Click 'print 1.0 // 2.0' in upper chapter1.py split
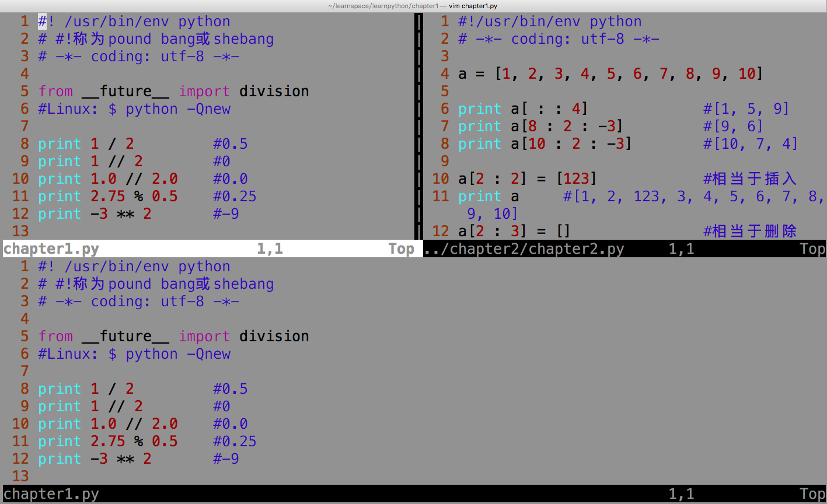Viewport: 827px width, 504px height. click(108, 179)
